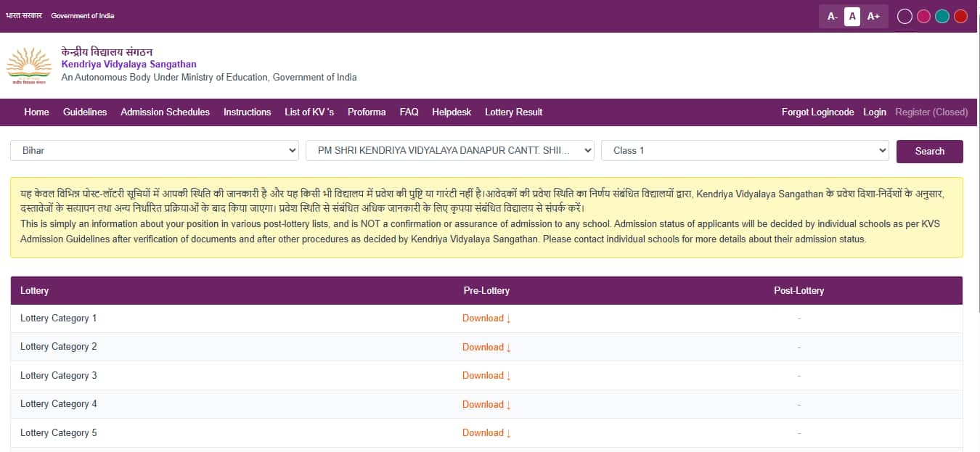The image size is (980, 452).
Task: Open the Class 1 dropdown
Action: (x=745, y=150)
